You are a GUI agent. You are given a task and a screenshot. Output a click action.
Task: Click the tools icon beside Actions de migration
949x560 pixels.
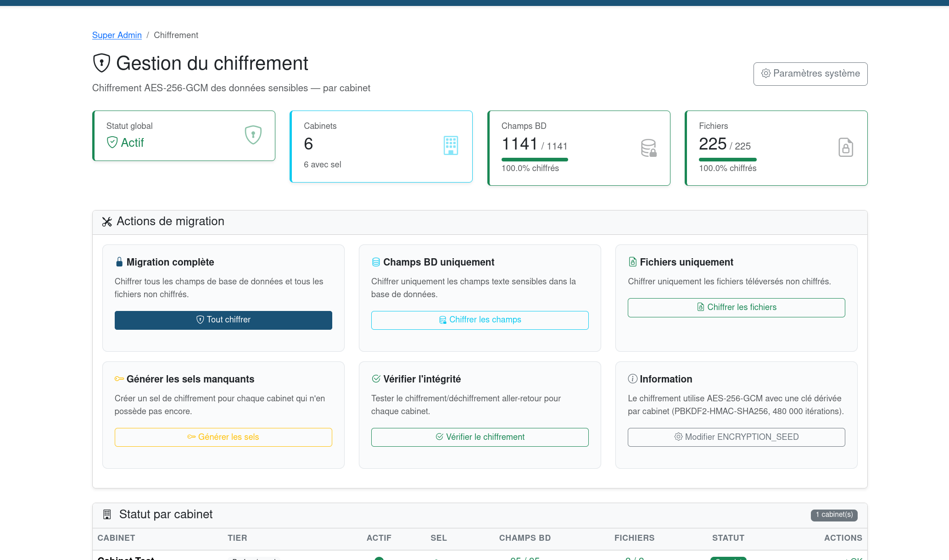pos(107,222)
